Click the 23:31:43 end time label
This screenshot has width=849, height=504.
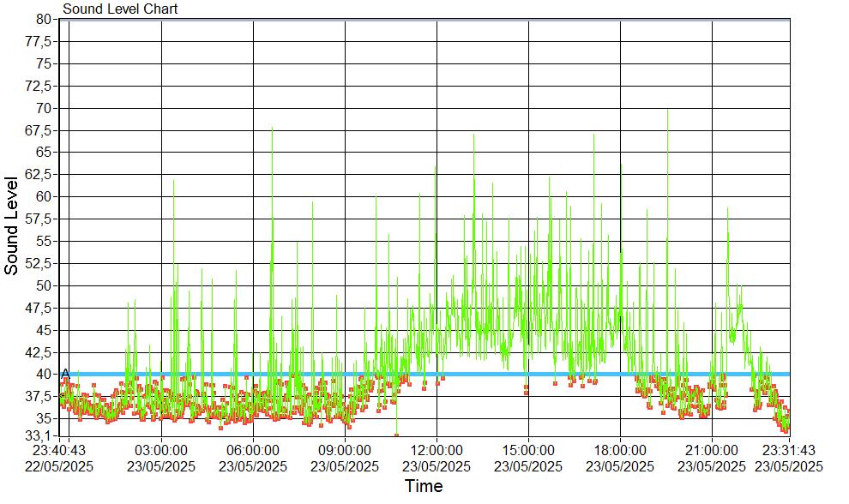(x=787, y=452)
